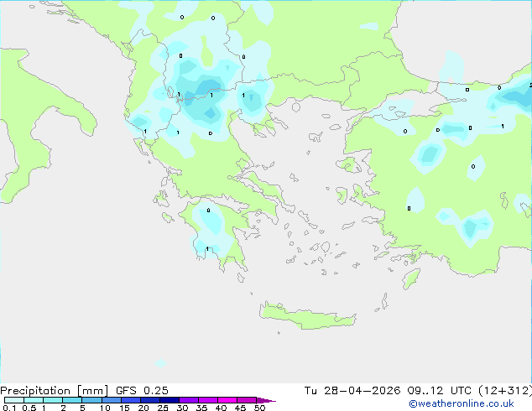Select the medium blue 10 mm legend swatch

pyautogui.click(x=112, y=400)
